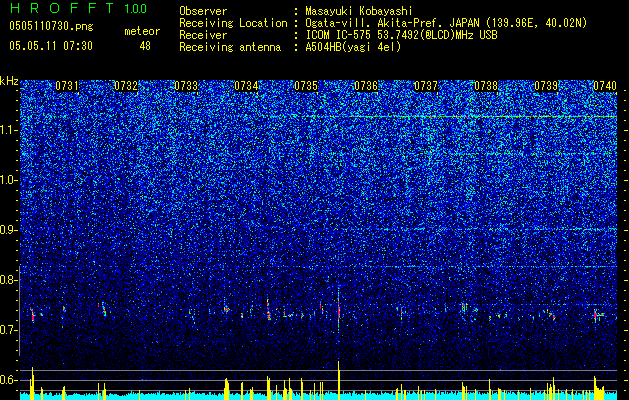Click the meteor label
629x400 pixels.
[142, 31]
